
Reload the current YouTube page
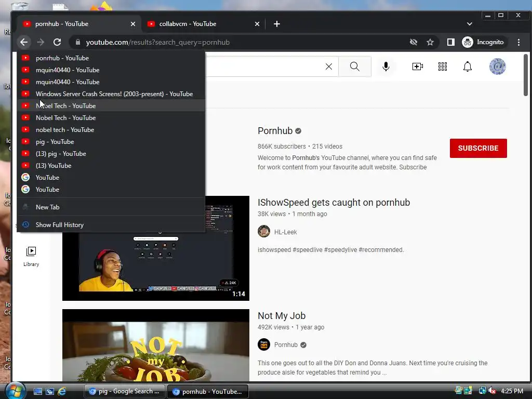pos(57,42)
